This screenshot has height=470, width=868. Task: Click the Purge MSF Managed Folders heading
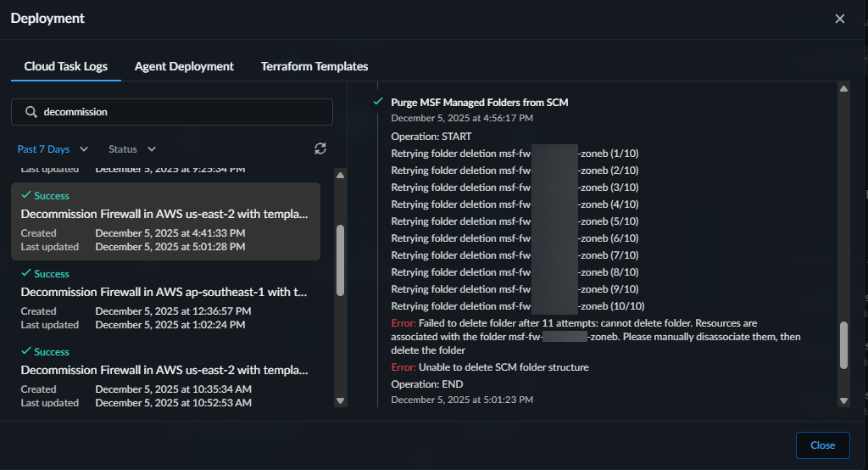(x=479, y=102)
